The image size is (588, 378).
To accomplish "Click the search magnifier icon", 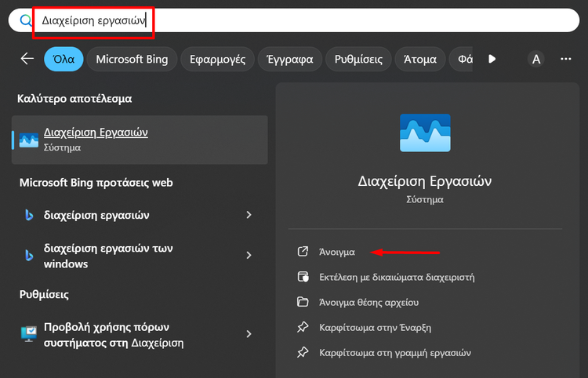I will click(25, 20).
